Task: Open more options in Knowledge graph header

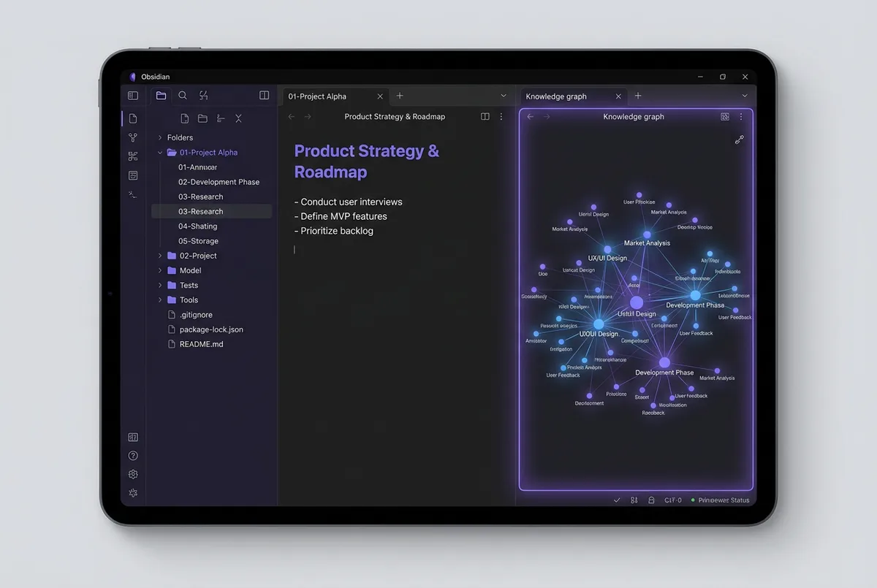Action: point(741,117)
